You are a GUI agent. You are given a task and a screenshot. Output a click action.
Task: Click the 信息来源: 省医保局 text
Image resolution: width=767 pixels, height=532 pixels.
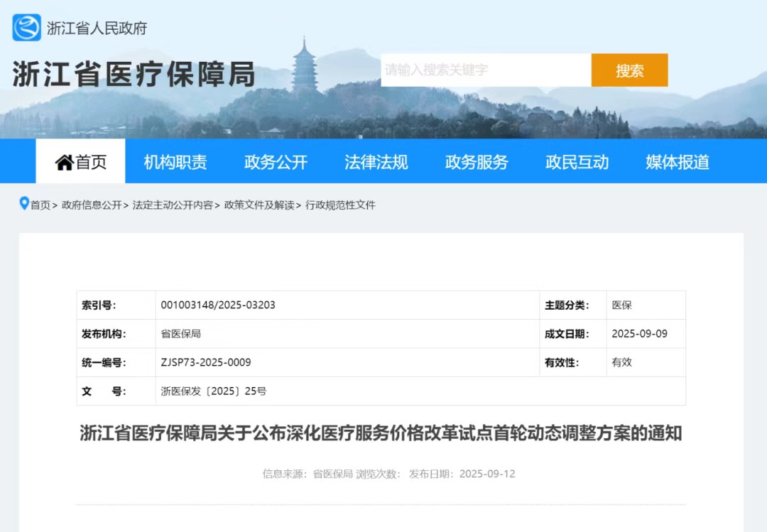(x=308, y=474)
